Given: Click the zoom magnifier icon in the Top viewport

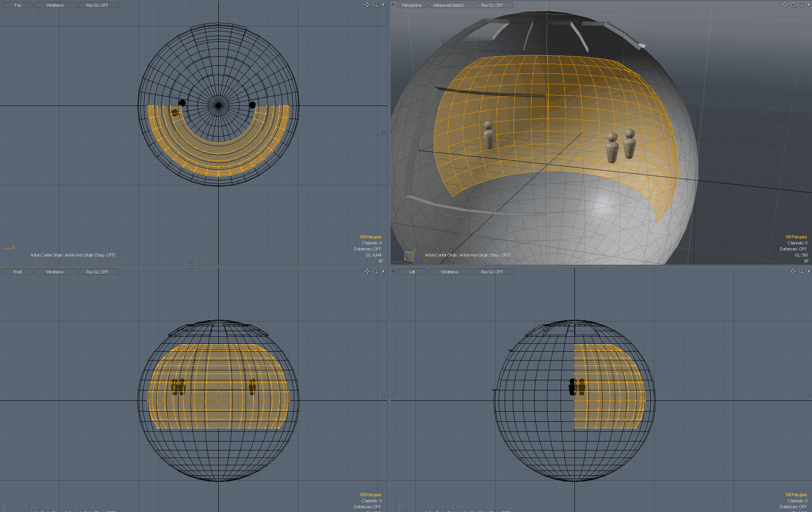Looking at the screenshot, I should [375, 5].
